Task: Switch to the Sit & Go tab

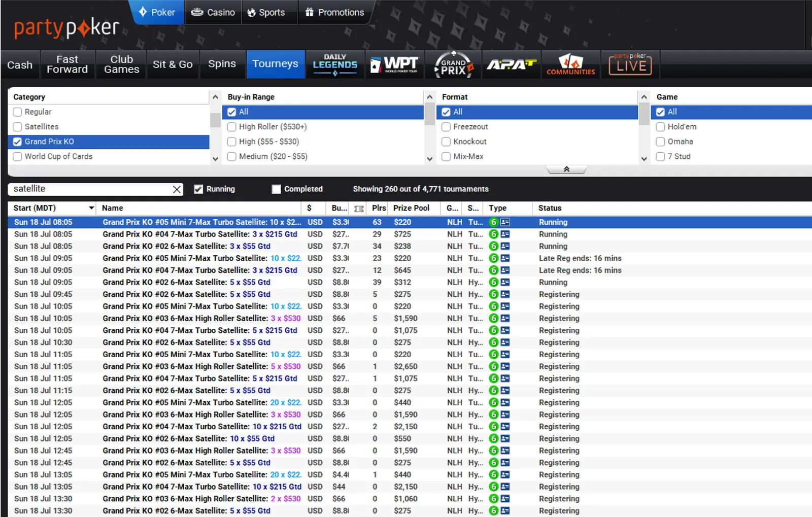Action: tap(173, 64)
